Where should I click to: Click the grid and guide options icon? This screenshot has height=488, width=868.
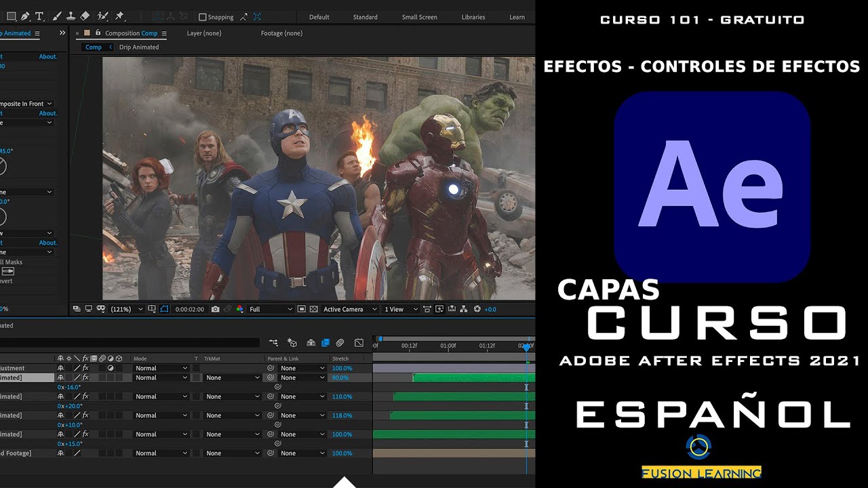click(151, 309)
